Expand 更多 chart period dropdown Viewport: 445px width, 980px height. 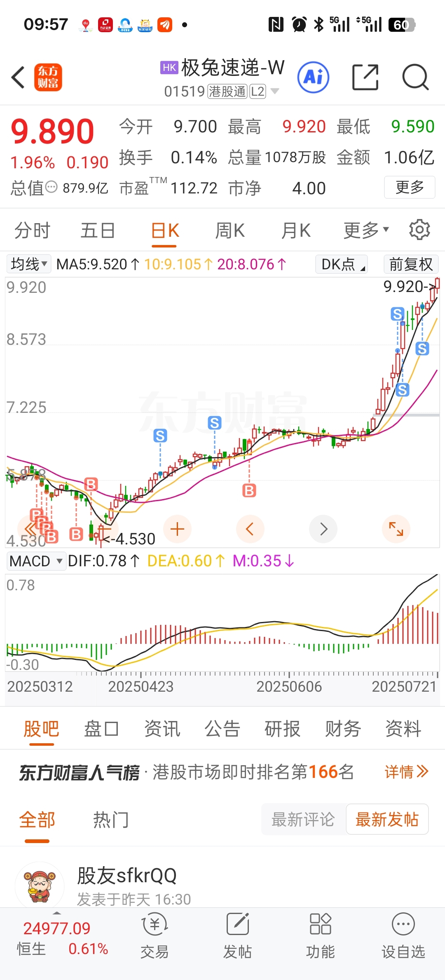pos(366,230)
